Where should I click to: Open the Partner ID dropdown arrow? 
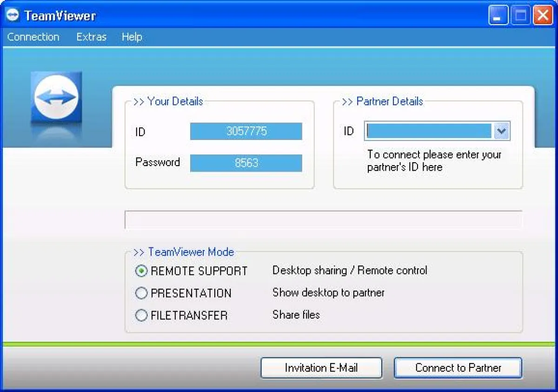click(x=501, y=131)
